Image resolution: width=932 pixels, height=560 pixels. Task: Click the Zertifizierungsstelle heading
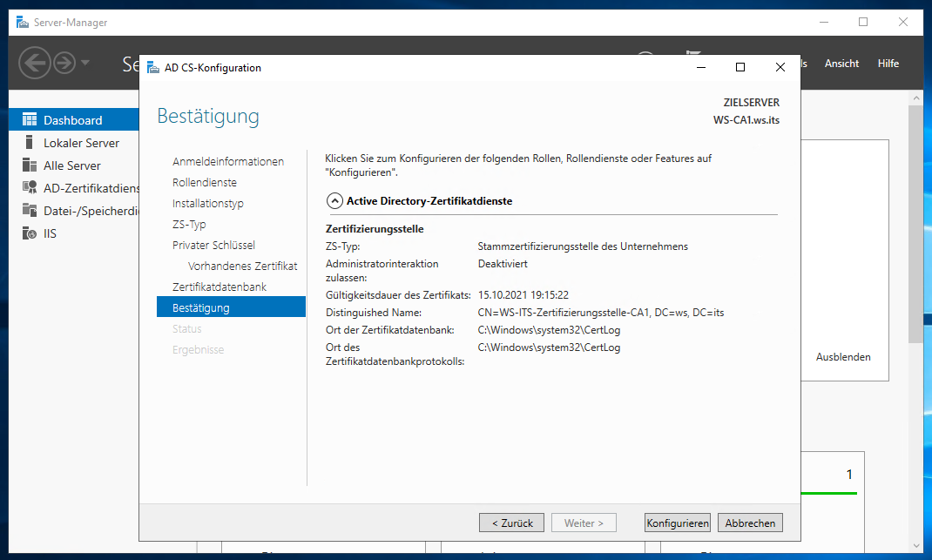click(x=375, y=229)
